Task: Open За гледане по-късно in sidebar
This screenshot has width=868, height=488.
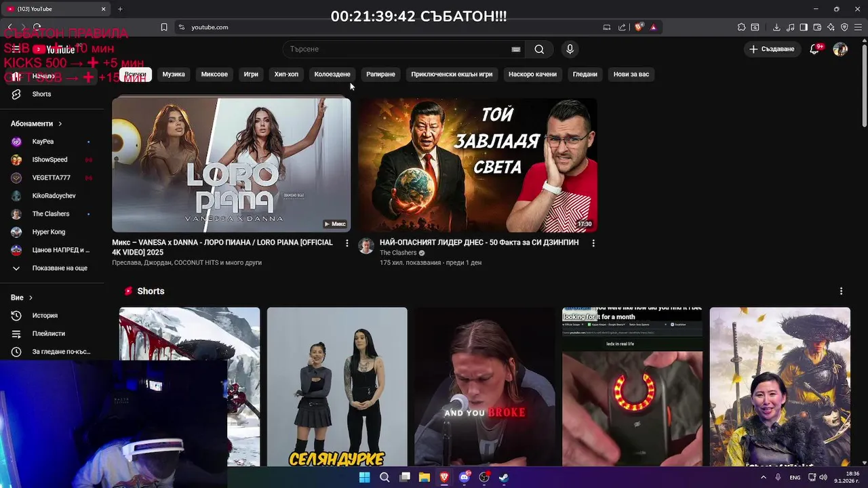Action: (x=53, y=352)
